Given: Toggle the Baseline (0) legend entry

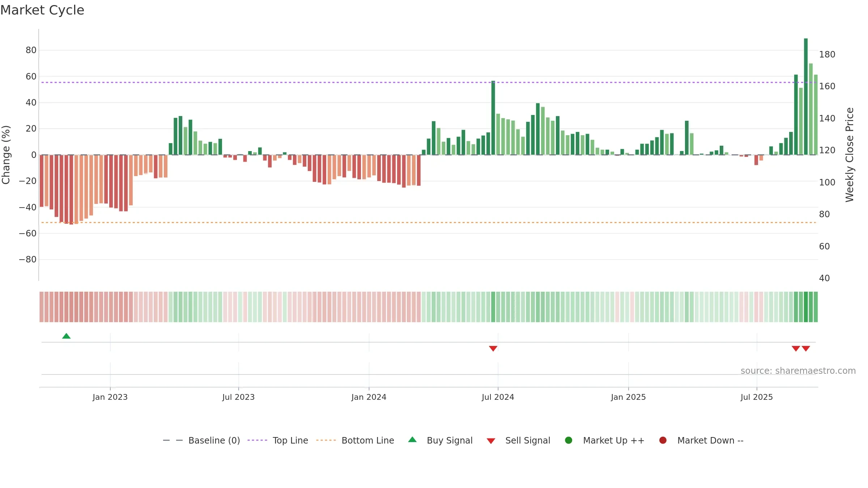Looking at the screenshot, I should pos(201,440).
